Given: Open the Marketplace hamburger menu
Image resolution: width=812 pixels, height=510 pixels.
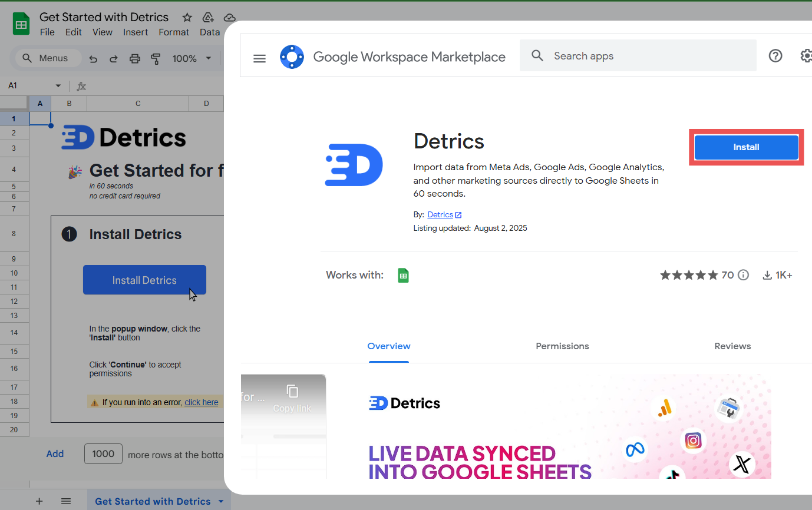Looking at the screenshot, I should click(x=259, y=58).
